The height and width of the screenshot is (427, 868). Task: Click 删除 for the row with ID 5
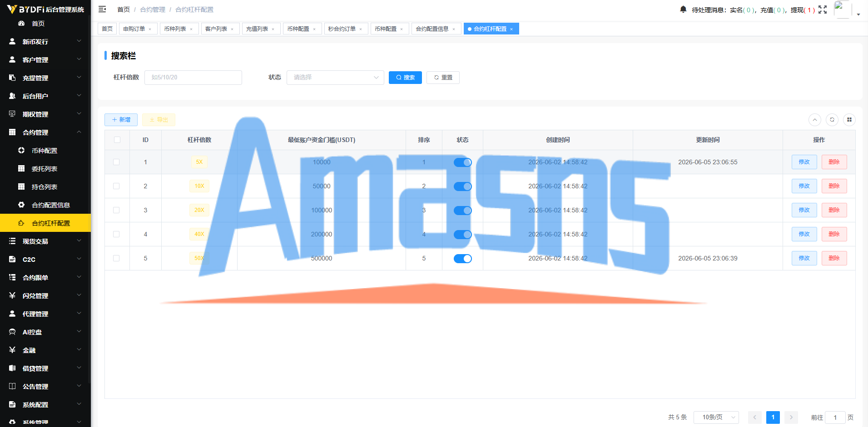[x=834, y=258]
